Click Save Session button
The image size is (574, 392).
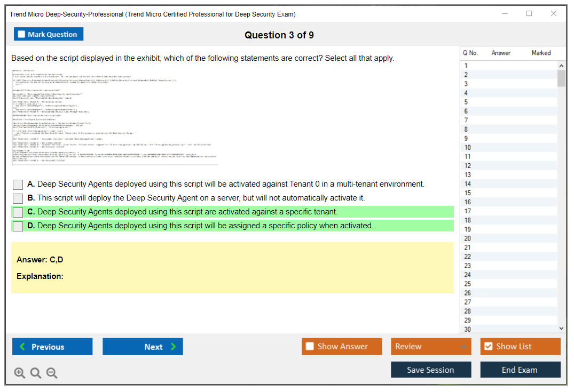click(x=430, y=370)
